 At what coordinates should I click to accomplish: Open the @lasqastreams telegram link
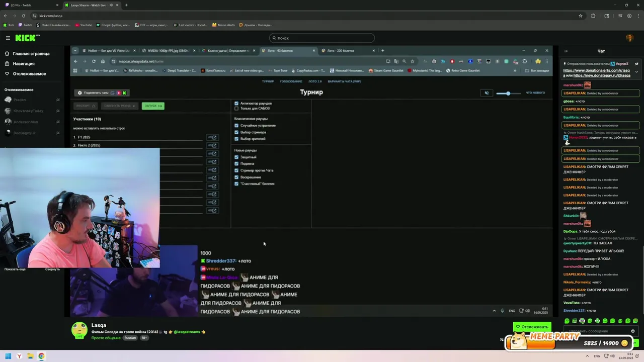coord(187,332)
